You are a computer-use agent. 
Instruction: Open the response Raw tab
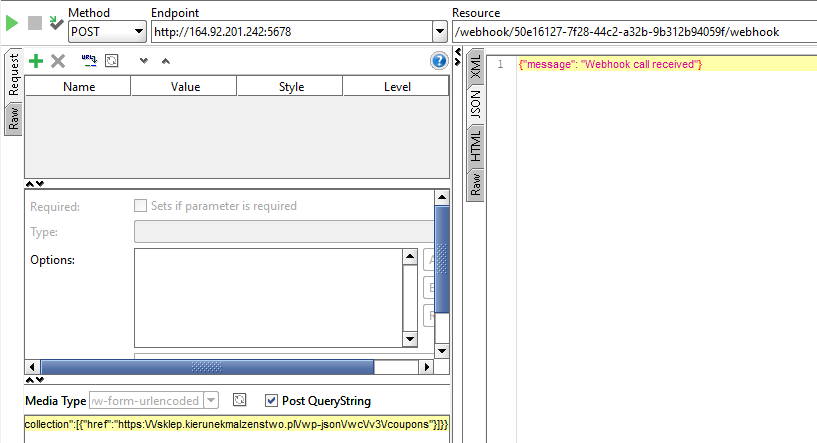point(475,185)
